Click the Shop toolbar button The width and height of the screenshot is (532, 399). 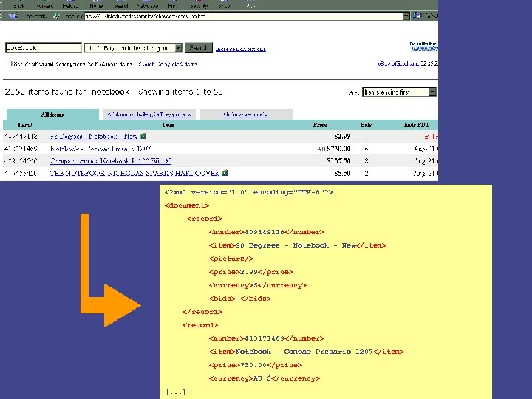[224, 4]
